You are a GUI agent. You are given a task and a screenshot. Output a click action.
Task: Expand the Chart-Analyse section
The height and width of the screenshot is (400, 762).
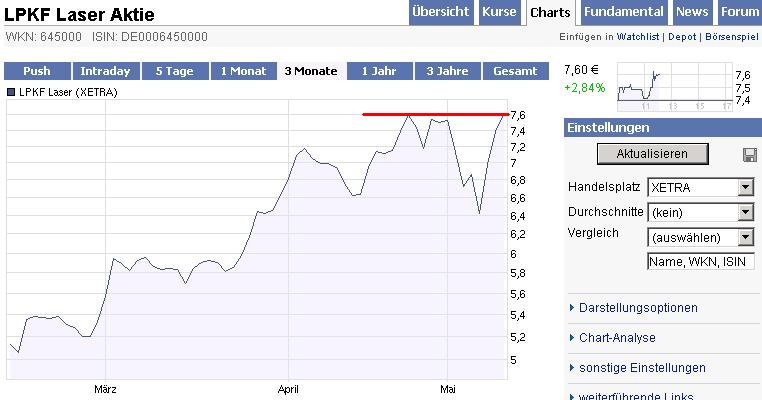pos(617,338)
